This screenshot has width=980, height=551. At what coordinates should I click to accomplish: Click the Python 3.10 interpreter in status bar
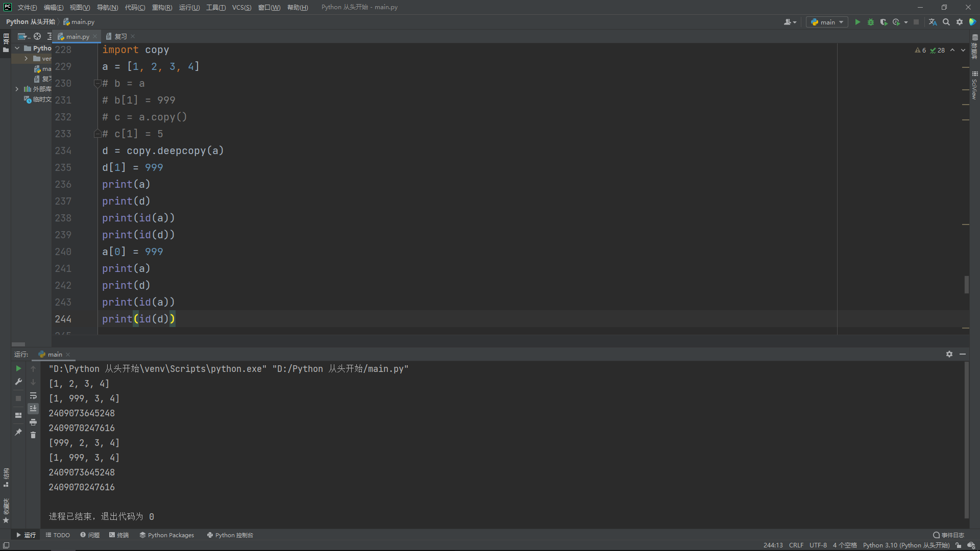pos(906,545)
